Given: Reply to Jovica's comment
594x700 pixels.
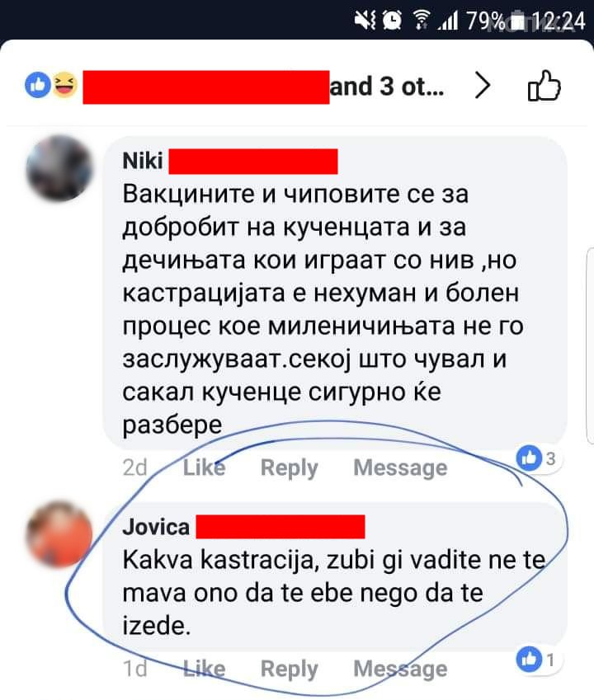Looking at the screenshot, I should click(289, 669).
